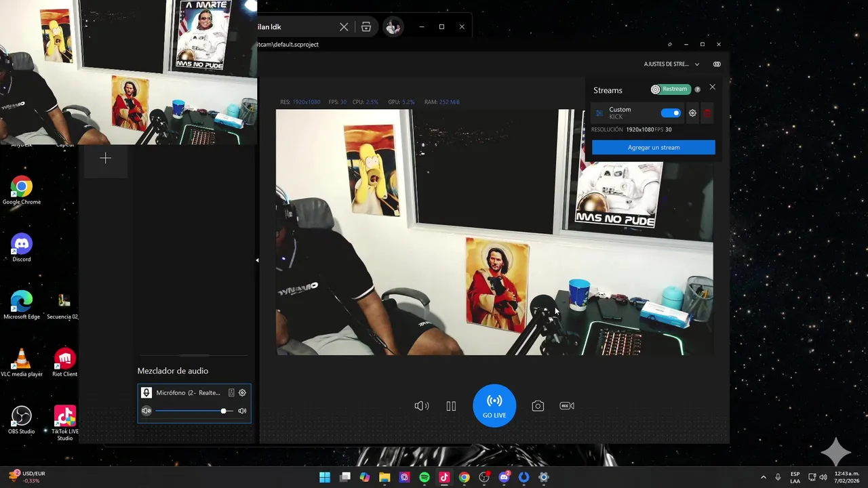
Task: Open File Explorer from the taskbar
Action: pos(384,477)
